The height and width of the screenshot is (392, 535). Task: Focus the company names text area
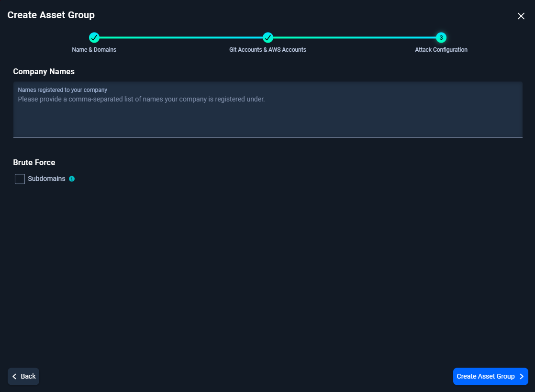[x=268, y=110]
